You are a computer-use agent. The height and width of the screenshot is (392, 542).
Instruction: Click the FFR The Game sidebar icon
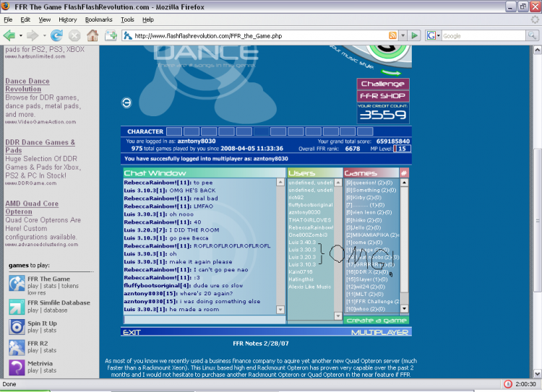[17, 284]
